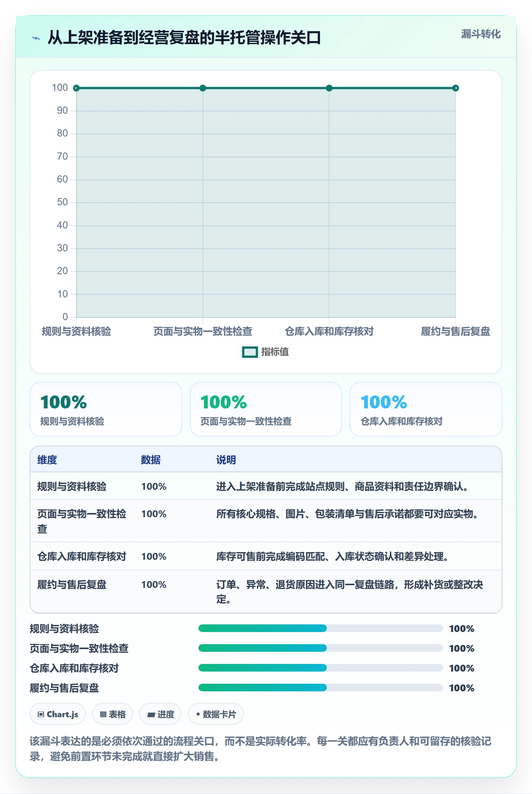532x794 pixels.
Task: Select the 履约与售后复盘 table row name
Action: (72, 584)
